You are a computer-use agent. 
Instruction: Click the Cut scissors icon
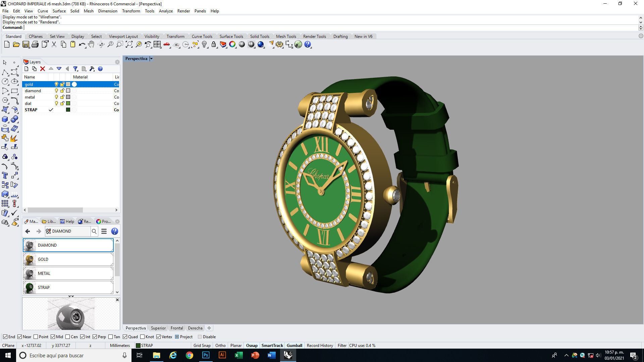pyautogui.click(x=54, y=44)
